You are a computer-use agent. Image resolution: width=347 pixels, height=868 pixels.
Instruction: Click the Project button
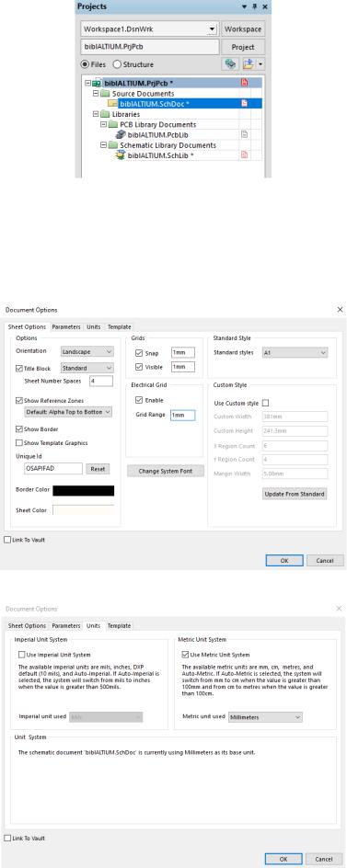(243, 47)
